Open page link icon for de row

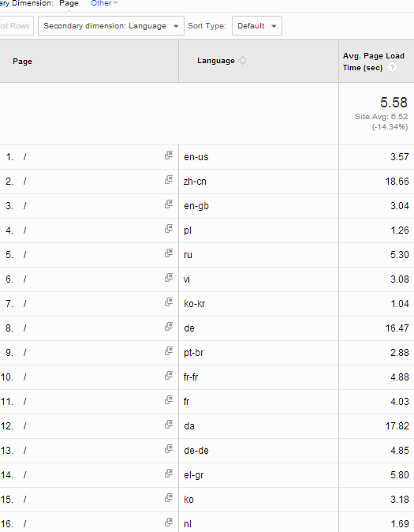coord(169,327)
